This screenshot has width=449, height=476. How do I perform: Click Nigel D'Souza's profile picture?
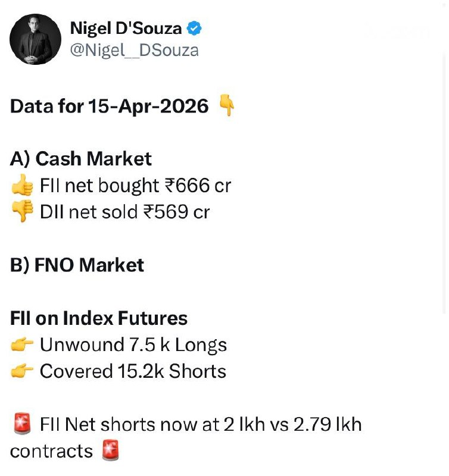[x=36, y=39]
